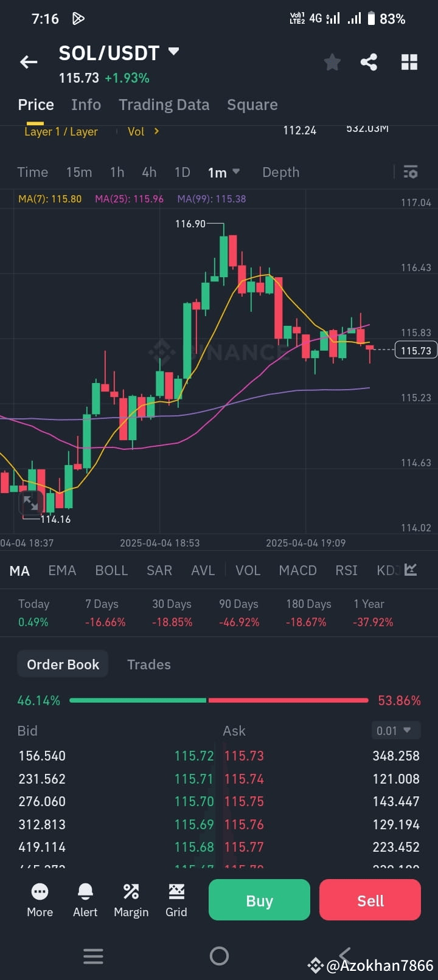Tap the Android back triangle button
Viewport: 438px width, 980px height.
point(345,955)
